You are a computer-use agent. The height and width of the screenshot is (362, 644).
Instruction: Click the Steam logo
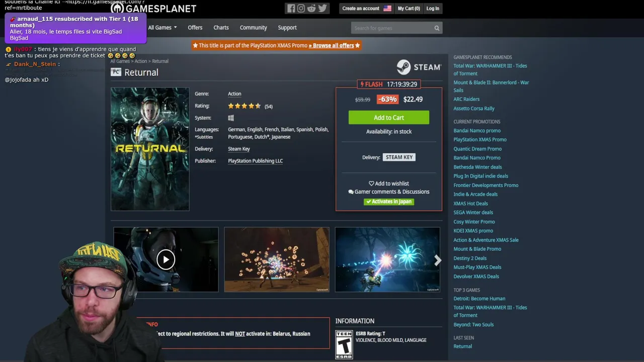[x=419, y=67]
